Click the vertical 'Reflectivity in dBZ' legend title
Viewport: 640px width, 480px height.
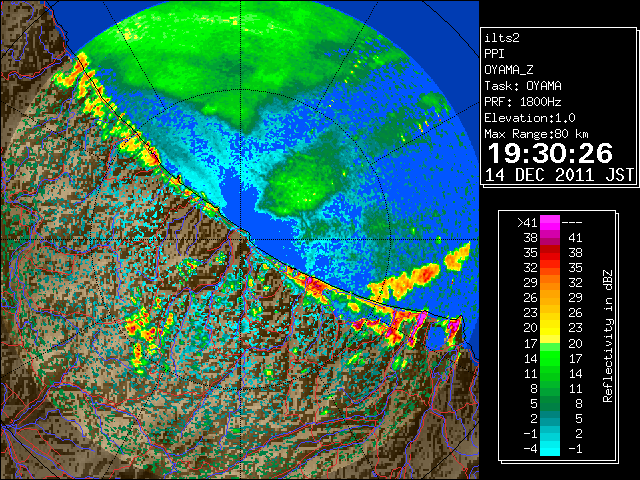point(607,336)
